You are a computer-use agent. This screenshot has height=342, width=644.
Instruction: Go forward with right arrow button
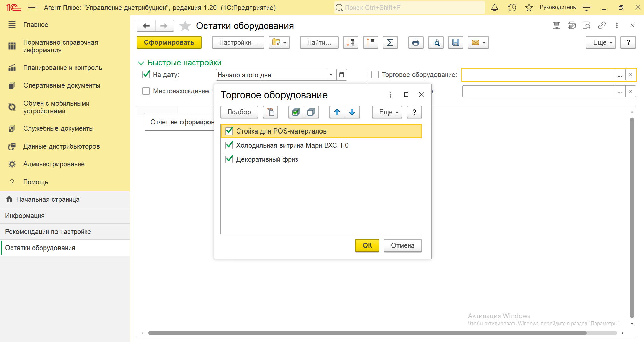pyautogui.click(x=164, y=26)
